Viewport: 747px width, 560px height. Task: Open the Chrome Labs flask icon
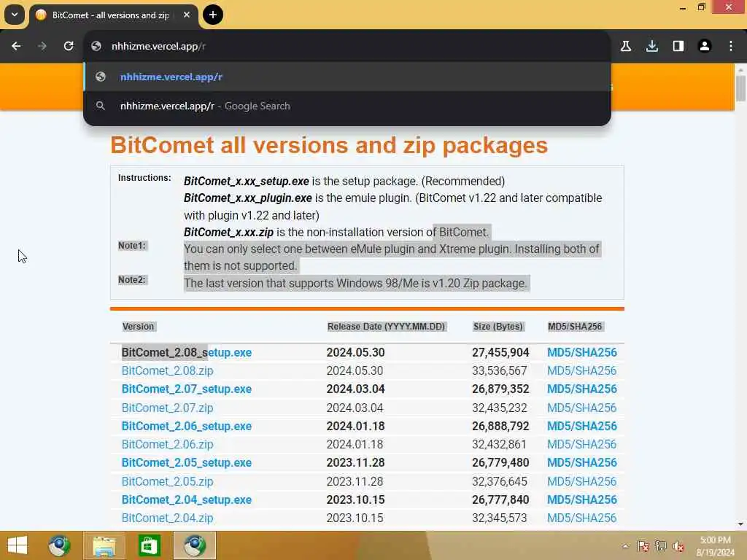[x=626, y=46]
